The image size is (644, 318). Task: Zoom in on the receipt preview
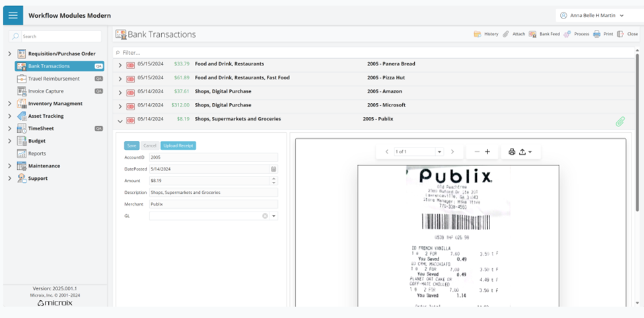(487, 151)
